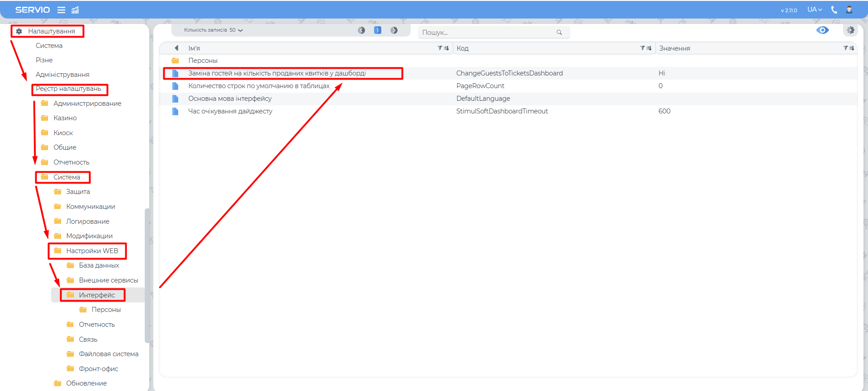
Task: Click page number 1 button
Action: (x=378, y=30)
